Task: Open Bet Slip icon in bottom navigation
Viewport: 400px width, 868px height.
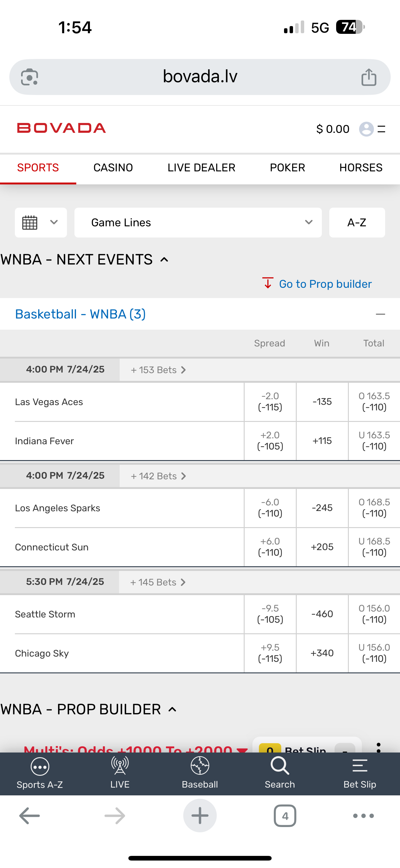Action: tap(360, 773)
